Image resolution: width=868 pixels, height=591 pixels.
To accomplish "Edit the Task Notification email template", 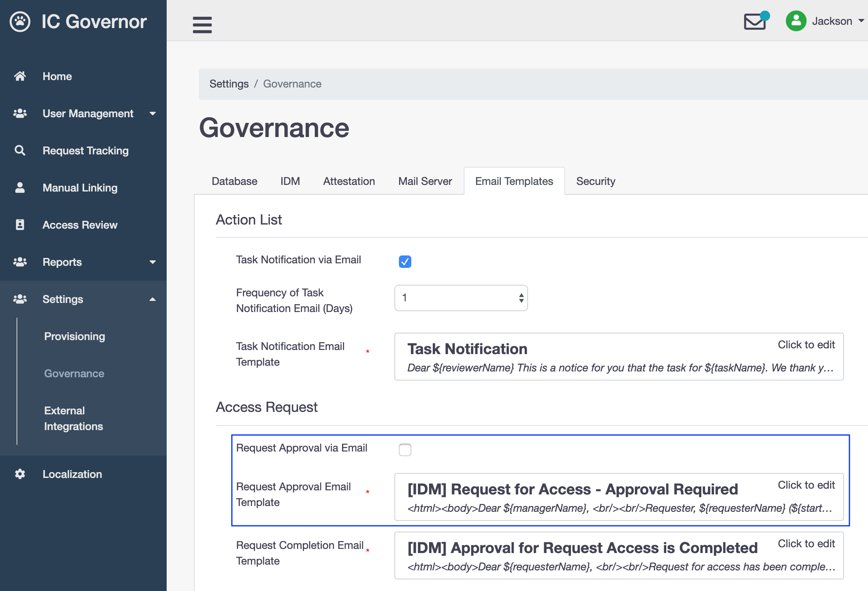I will [x=619, y=357].
